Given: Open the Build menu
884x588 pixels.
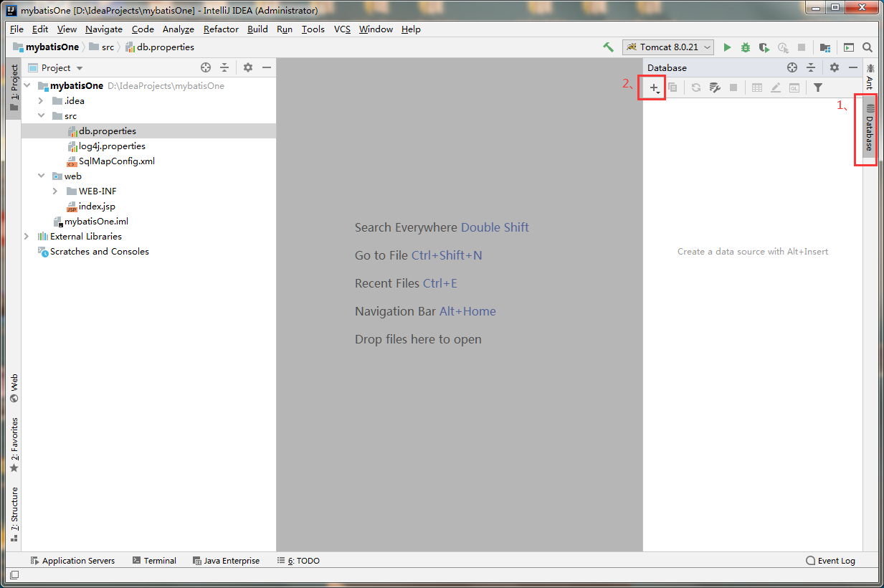Looking at the screenshot, I should coord(257,29).
